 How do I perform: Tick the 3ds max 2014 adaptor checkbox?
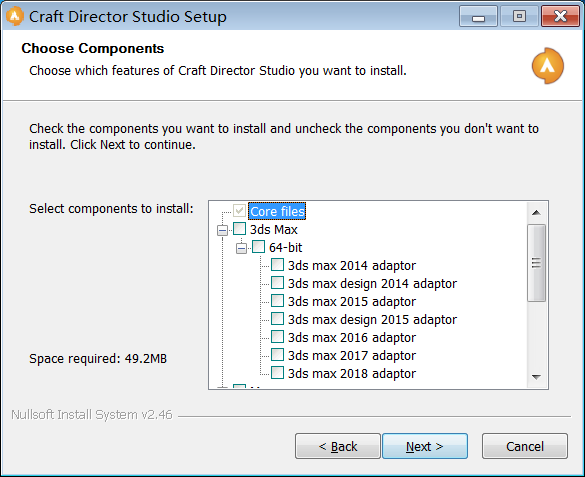[277, 264]
